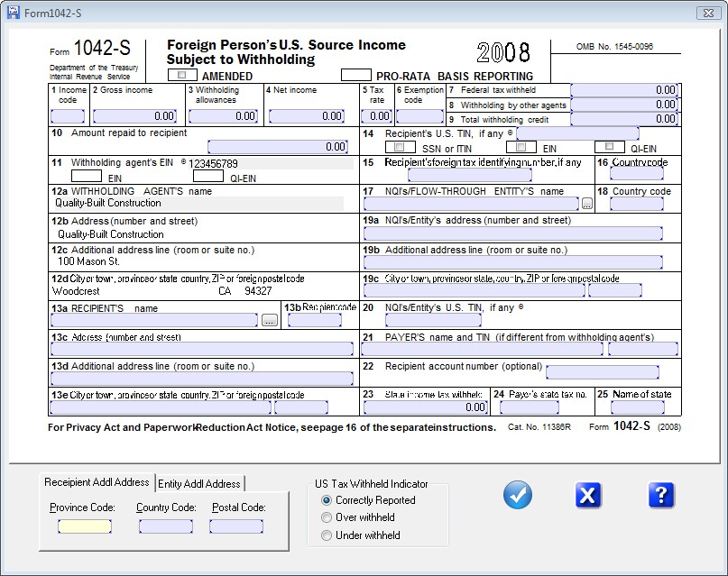
Task: Check the AMENDED checkbox
Action: pos(182,75)
